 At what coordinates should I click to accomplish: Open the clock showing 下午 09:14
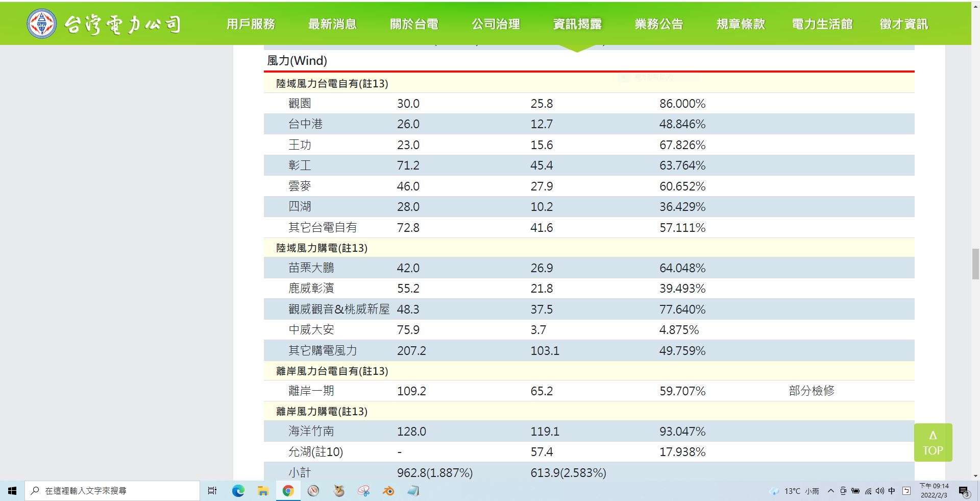tap(934, 491)
